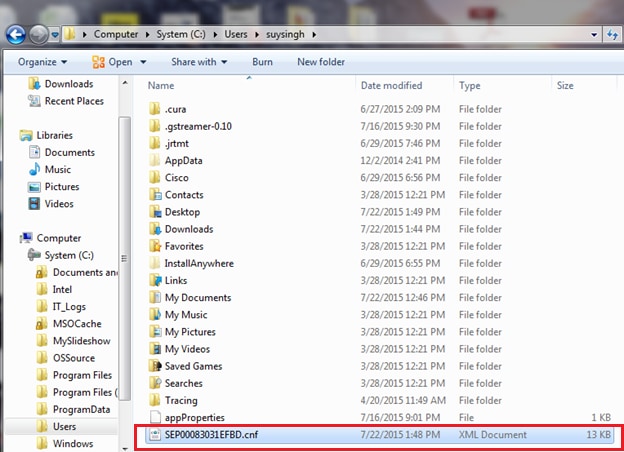Click the My Music folder icon

click(155, 314)
